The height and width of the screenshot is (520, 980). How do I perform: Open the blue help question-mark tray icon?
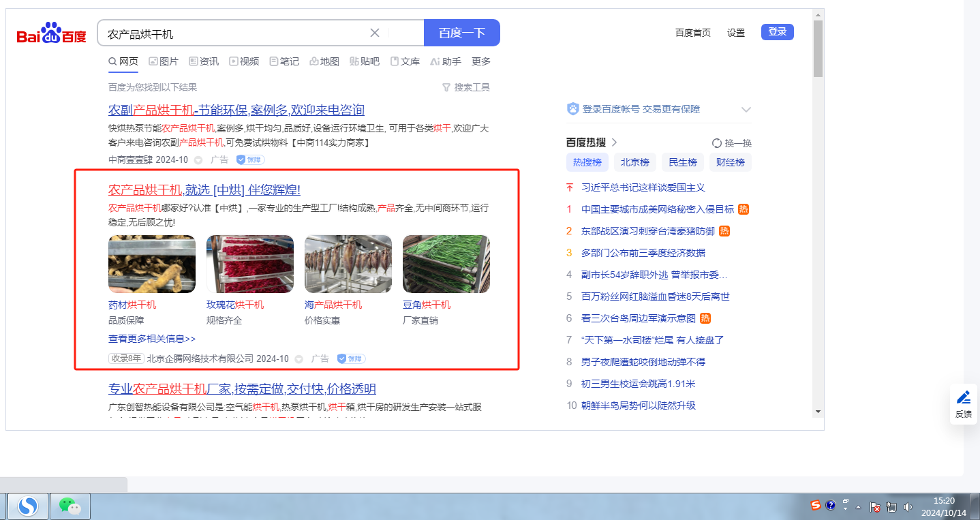click(830, 506)
